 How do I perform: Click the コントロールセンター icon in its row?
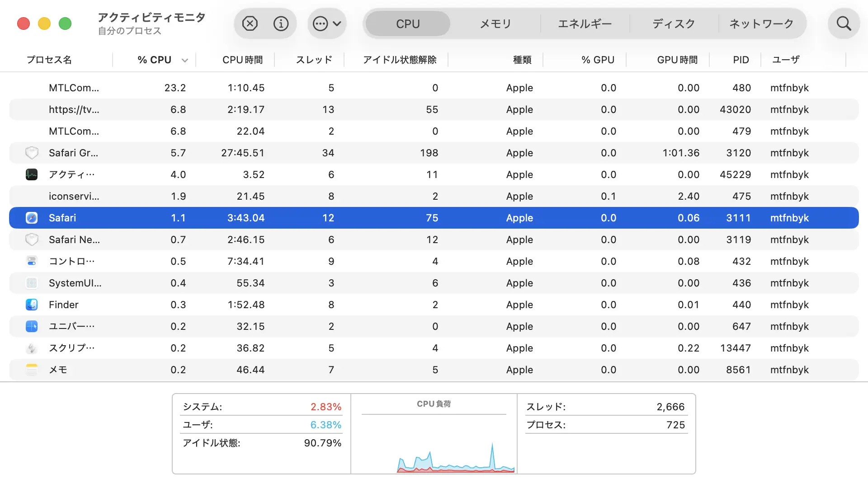(x=32, y=261)
